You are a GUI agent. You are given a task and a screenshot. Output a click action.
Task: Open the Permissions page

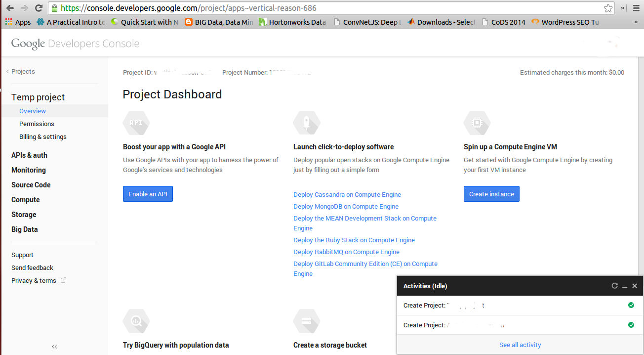(37, 124)
